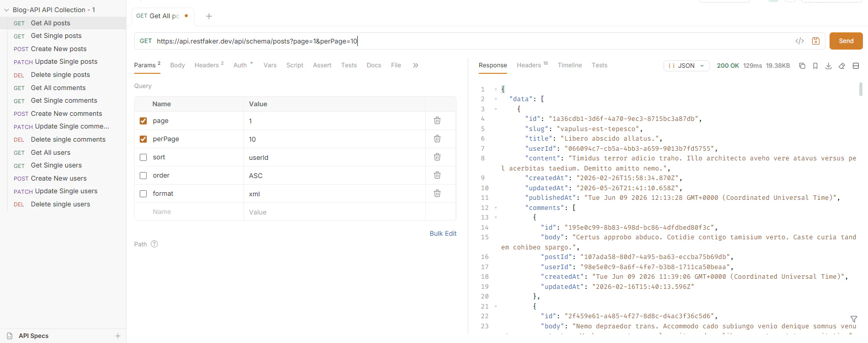Clear the response with eraser icon
The height and width of the screenshot is (343, 868).
842,66
